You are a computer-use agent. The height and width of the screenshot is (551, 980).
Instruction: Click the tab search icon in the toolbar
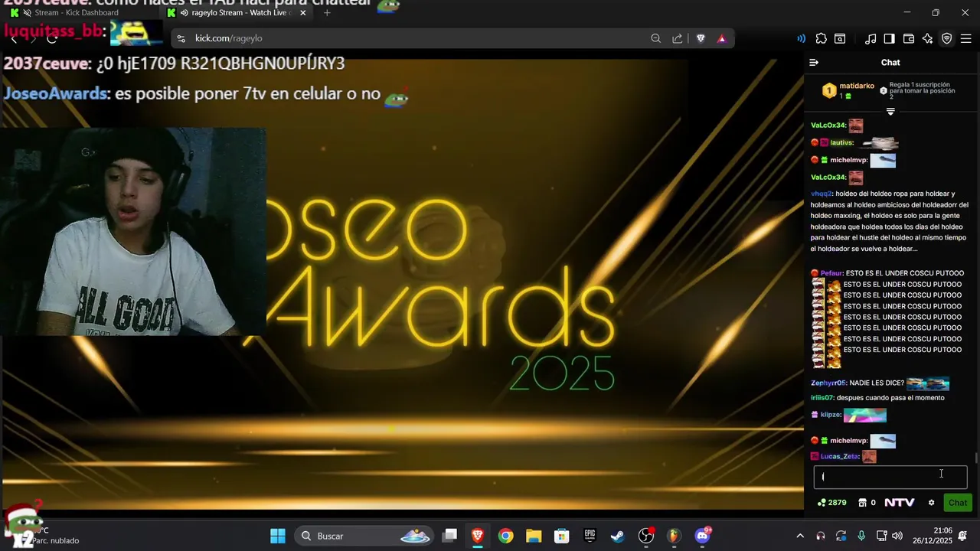click(840, 38)
